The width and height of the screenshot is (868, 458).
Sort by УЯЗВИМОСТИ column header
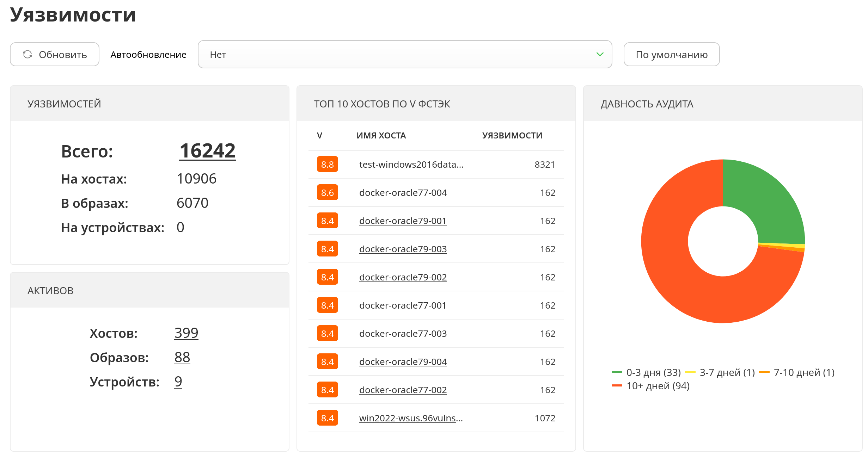(512, 136)
